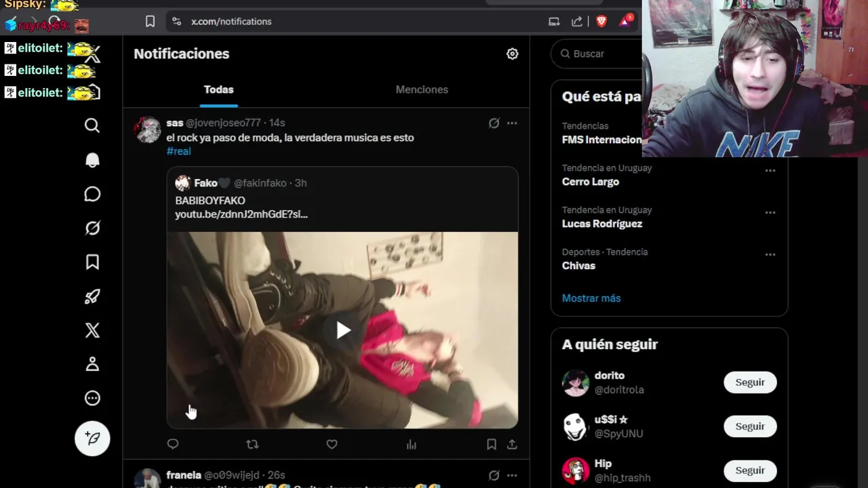The image size is (868, 488).
Task: Open the FMS Internacional trend
Action: pos(602,140)
